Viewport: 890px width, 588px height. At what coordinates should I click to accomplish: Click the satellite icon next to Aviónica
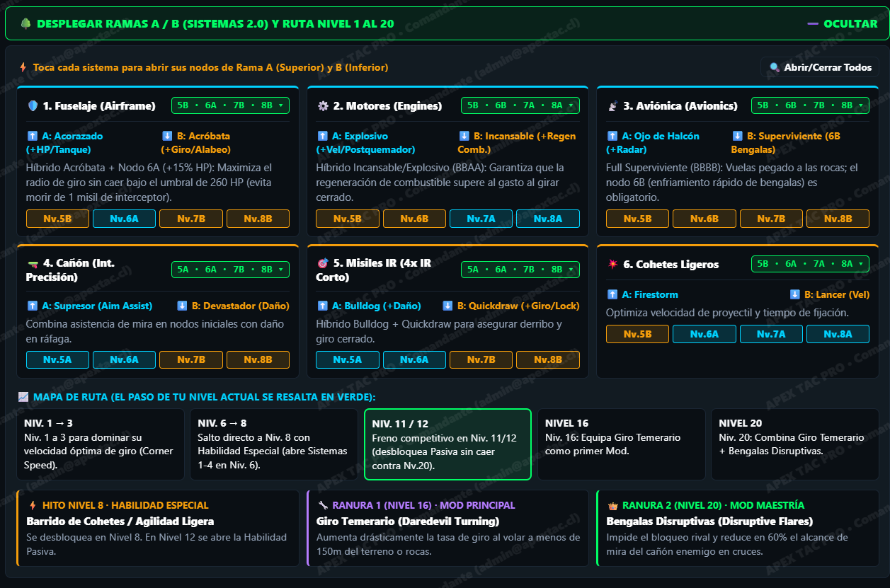[613, 106]
